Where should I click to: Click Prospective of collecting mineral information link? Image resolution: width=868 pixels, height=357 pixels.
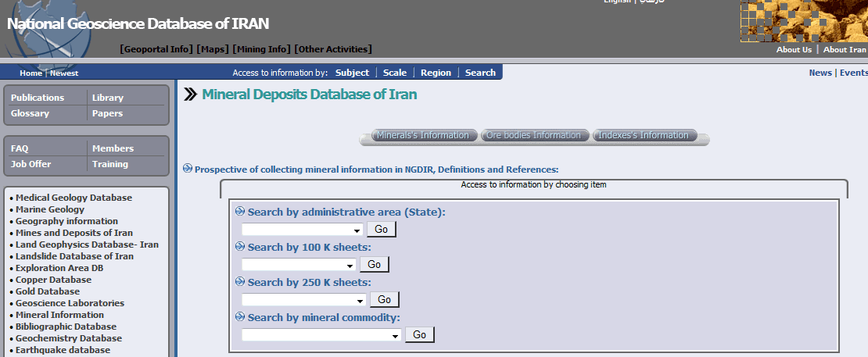click(x=377, y=170)
